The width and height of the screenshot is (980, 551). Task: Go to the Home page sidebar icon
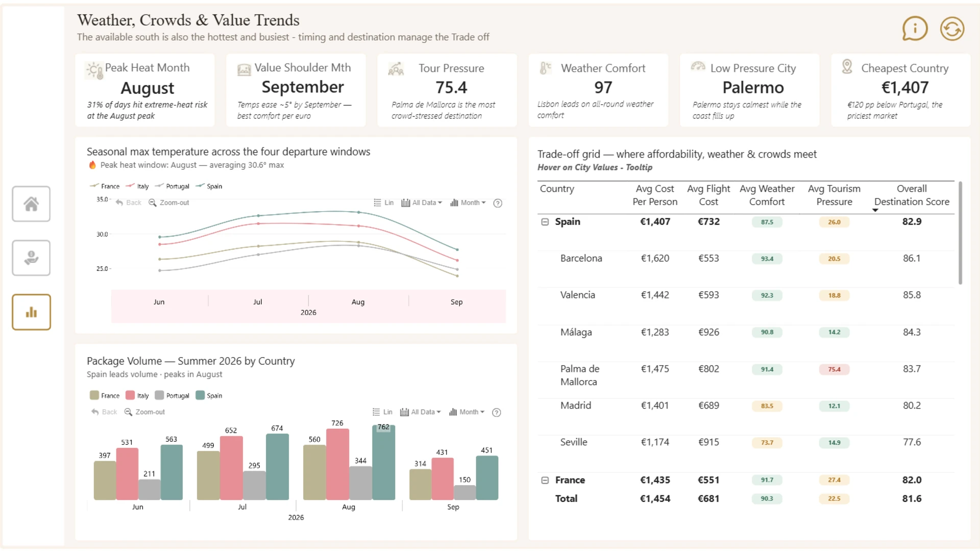[31, 204]
